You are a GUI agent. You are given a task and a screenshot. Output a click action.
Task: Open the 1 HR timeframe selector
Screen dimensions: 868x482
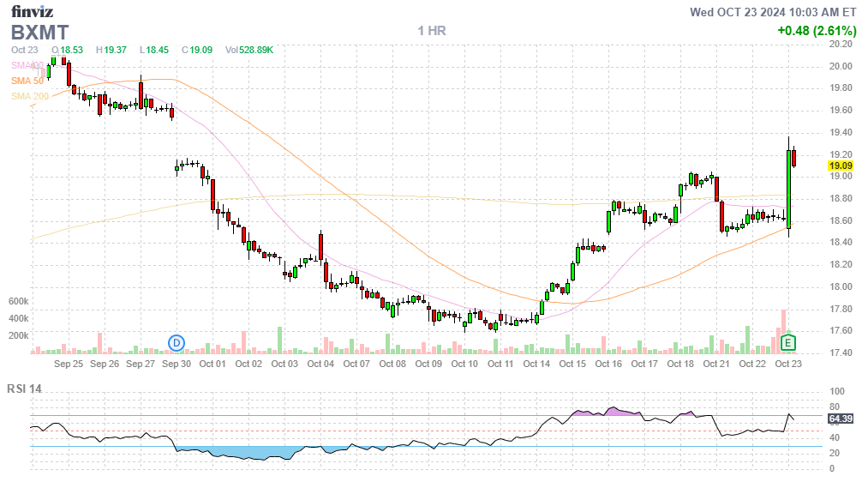(432, 31)
